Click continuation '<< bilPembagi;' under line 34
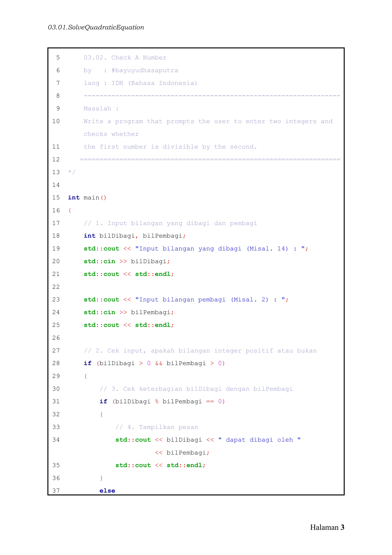The height and width of the screenshot is (555, 392). pos(182,452)
